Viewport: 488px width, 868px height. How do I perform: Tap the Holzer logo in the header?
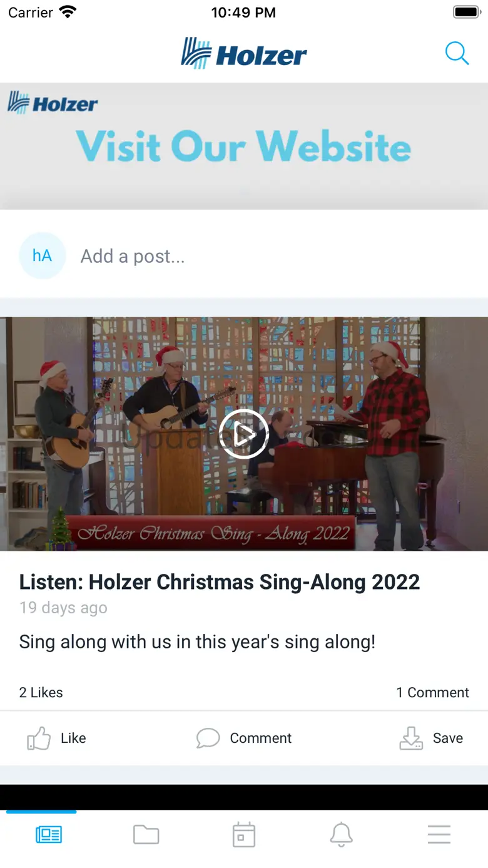pyautogui.click(x=244, y=53)
